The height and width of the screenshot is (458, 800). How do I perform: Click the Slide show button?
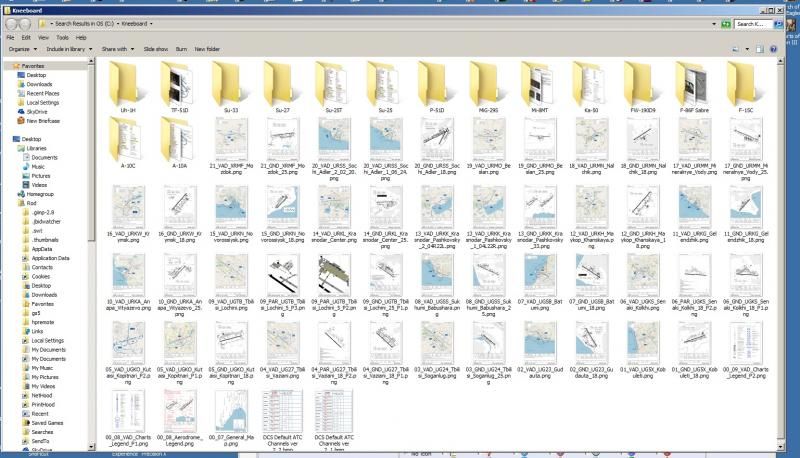(156, 49)
